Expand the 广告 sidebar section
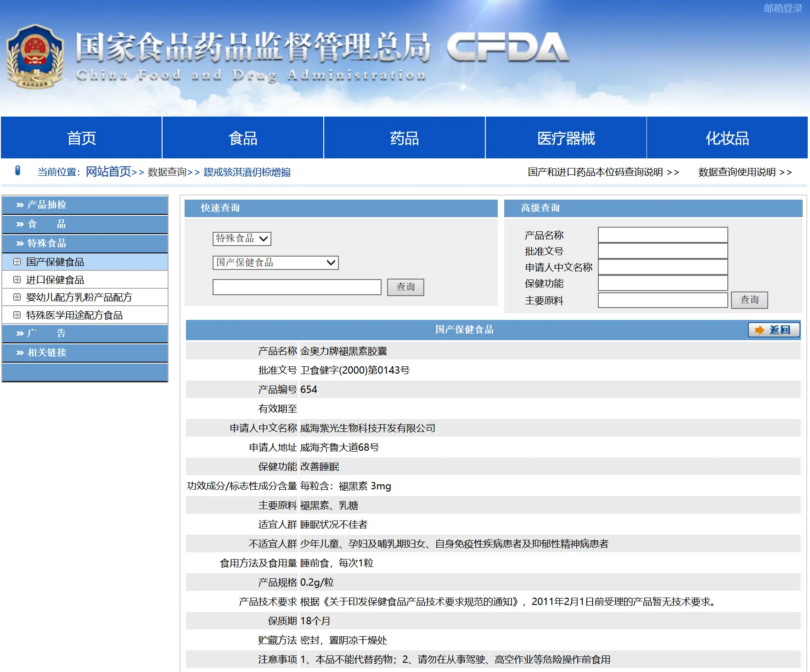This screenshot has width=810, height=672. tap(85, 333)
